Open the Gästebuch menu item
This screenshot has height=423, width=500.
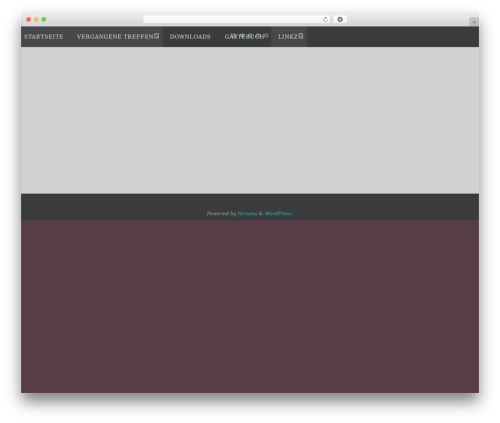[244, 37]
